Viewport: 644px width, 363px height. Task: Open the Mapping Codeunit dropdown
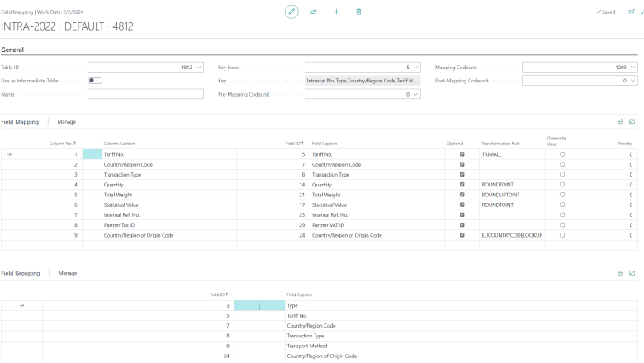click(632, 67)
